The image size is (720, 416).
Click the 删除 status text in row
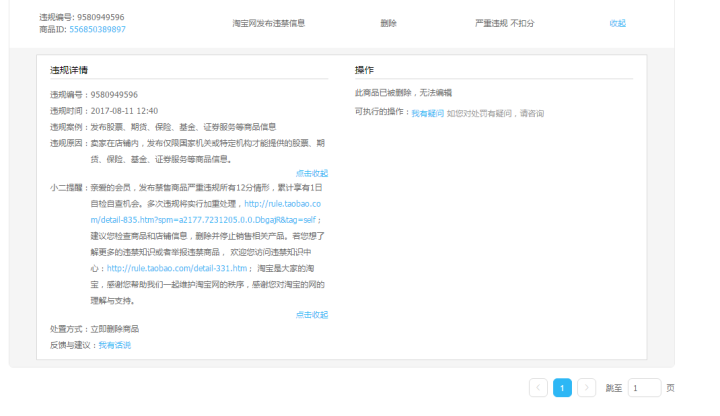click(x=388, y=23)
